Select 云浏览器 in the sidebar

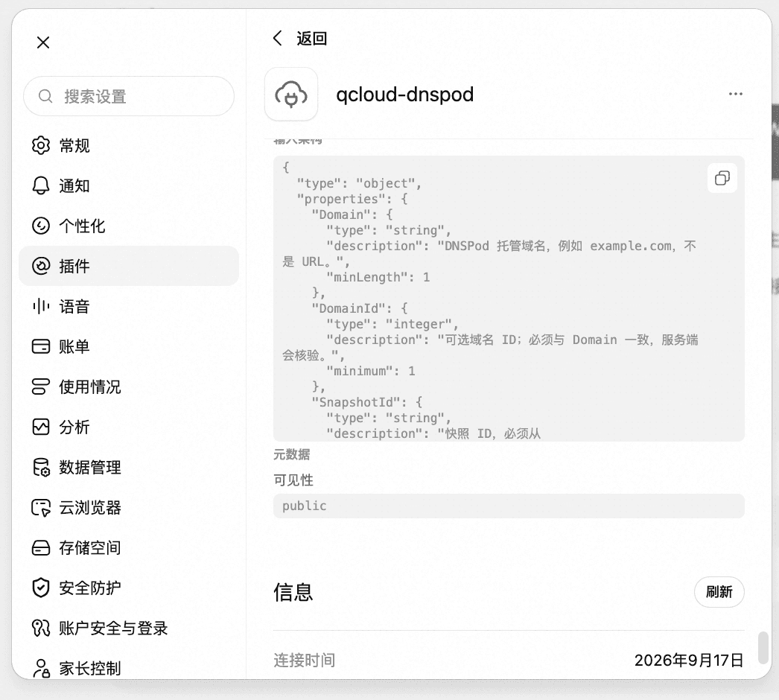(x=129, y=507)
